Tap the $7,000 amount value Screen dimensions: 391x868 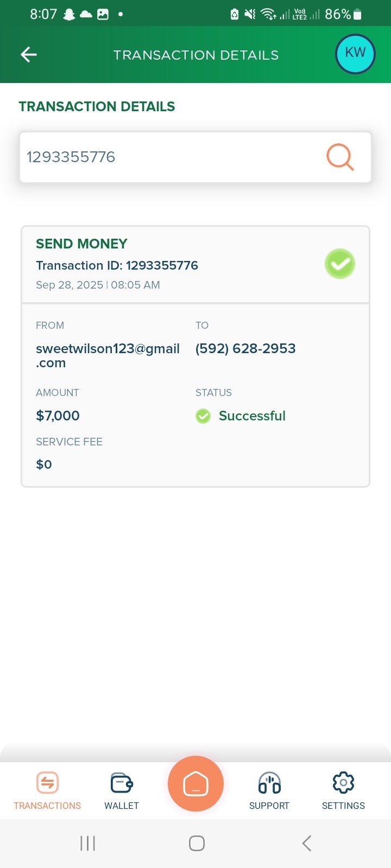58,416
